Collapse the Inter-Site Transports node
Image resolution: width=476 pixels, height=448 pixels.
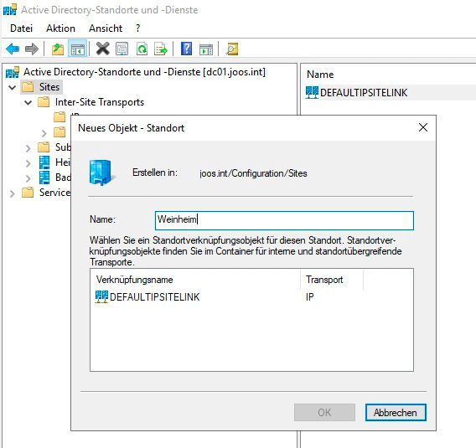(x=28, y=103)
